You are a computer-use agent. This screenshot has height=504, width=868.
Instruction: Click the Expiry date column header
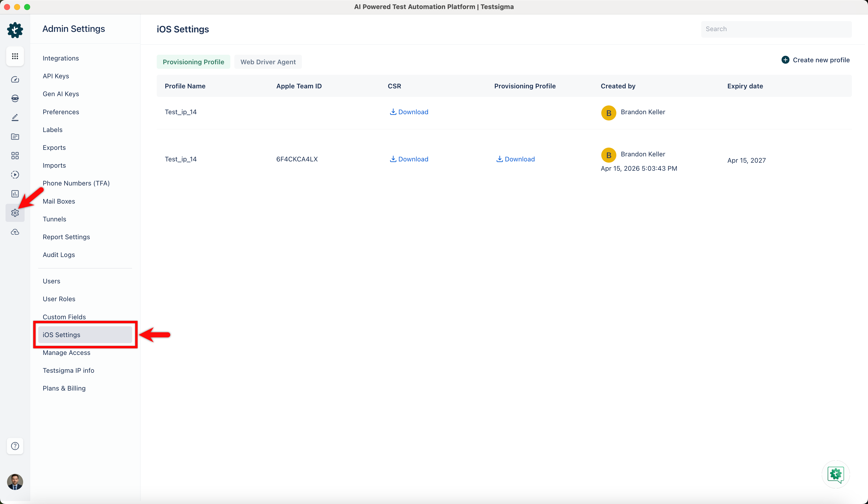pyautogui.click(x=745, y=86)
